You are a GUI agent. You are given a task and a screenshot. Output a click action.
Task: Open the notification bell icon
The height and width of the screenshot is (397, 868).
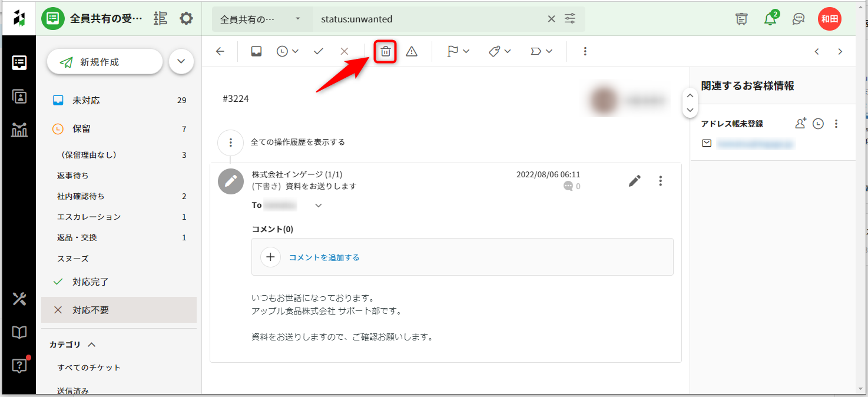(770, 19)
